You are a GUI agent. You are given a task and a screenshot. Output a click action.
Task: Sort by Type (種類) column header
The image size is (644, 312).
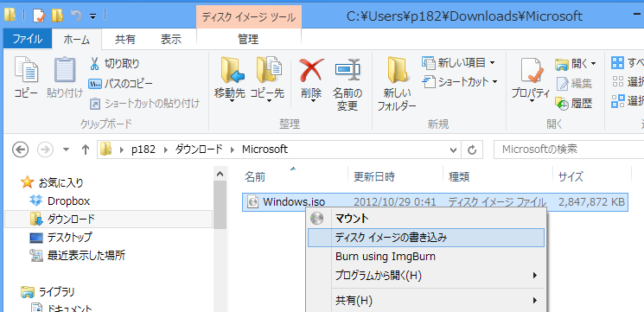click(x=498, y=177)
